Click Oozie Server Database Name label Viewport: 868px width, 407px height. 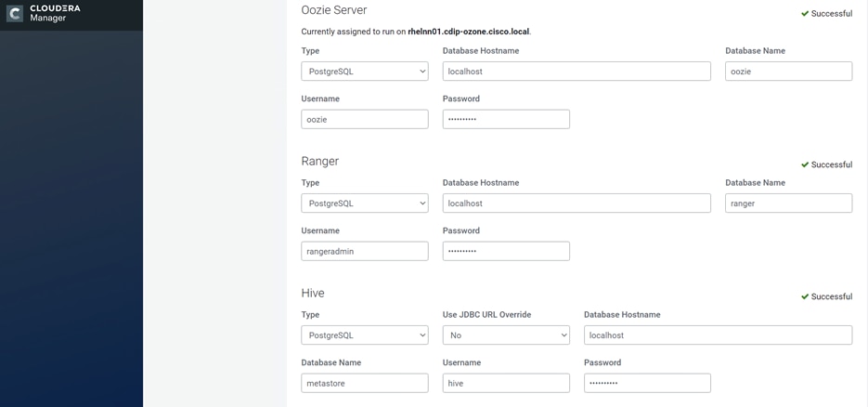755,51
